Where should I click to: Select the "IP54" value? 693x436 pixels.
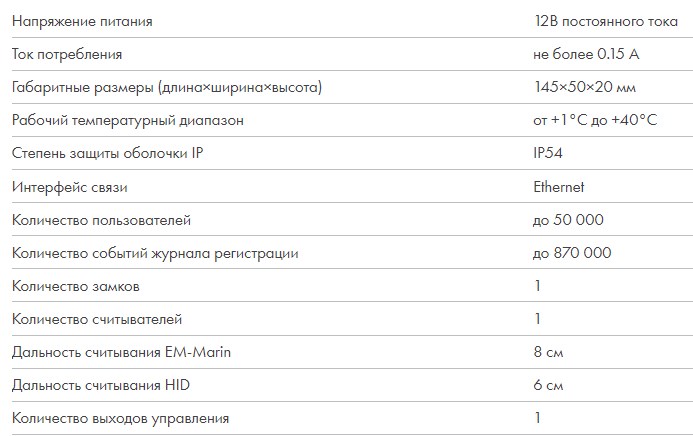click(548, 153)
